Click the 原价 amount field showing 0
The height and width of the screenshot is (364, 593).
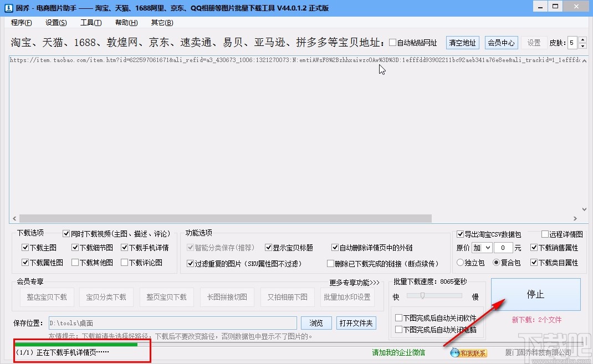(503, 248)
